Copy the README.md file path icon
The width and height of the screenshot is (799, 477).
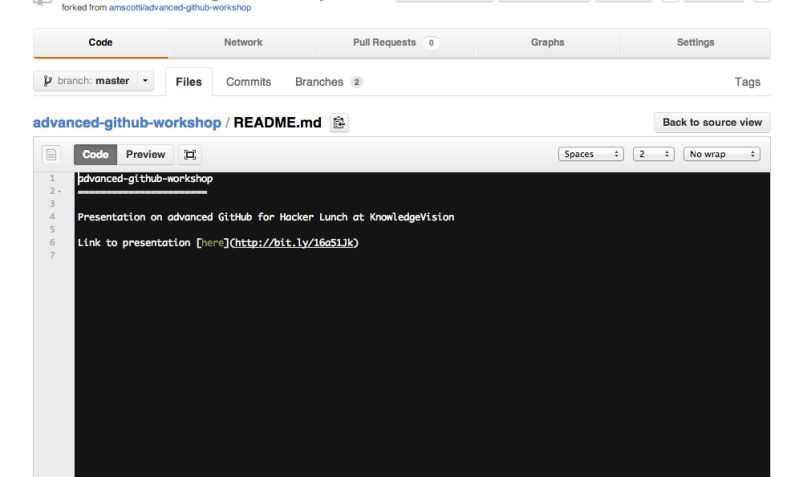coord(339,123)
